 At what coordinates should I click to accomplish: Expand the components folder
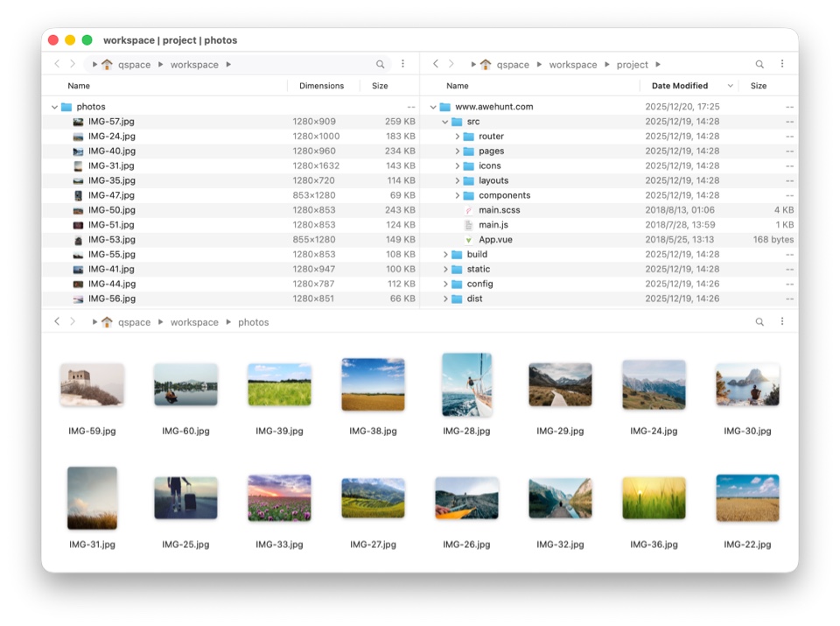coord(457,195)
